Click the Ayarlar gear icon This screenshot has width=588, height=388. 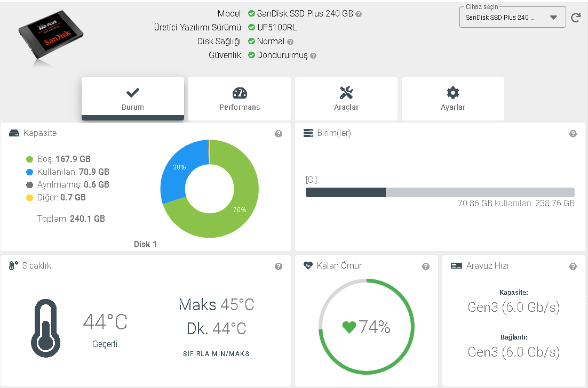click(453, 93)
